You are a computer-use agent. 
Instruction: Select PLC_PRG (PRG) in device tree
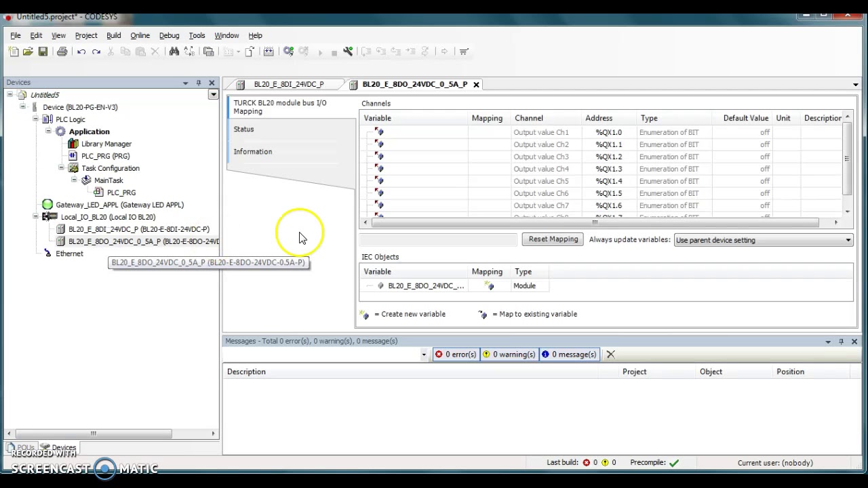click(105, 156)
